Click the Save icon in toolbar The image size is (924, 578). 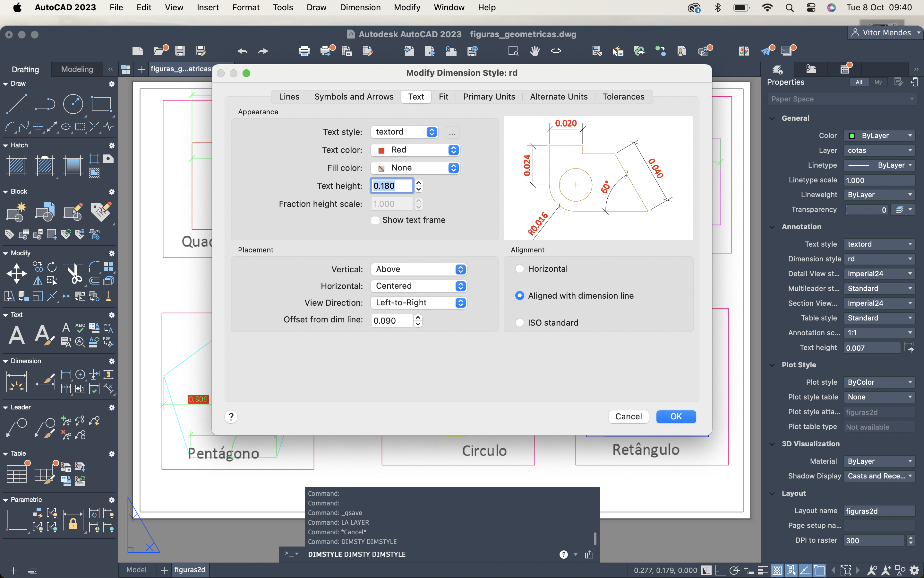point(180,51)
